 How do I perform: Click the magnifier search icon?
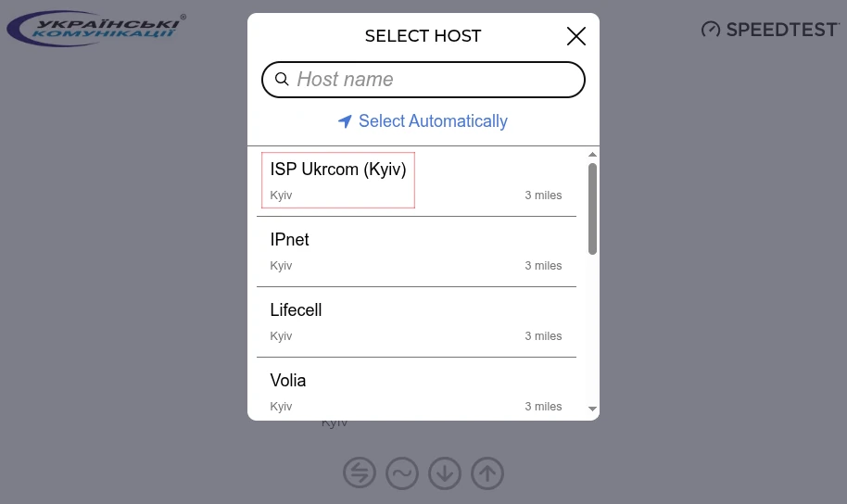click(282, 80)
